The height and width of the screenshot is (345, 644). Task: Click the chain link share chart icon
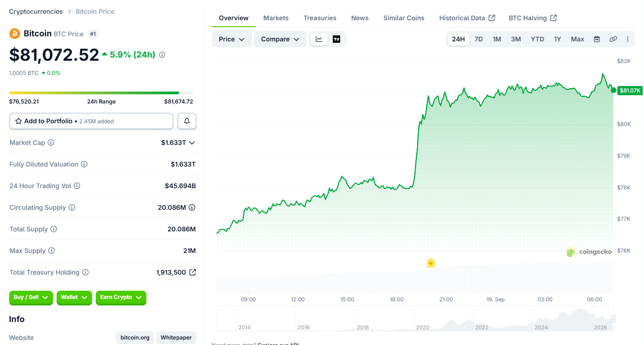(x=613, y=39)
